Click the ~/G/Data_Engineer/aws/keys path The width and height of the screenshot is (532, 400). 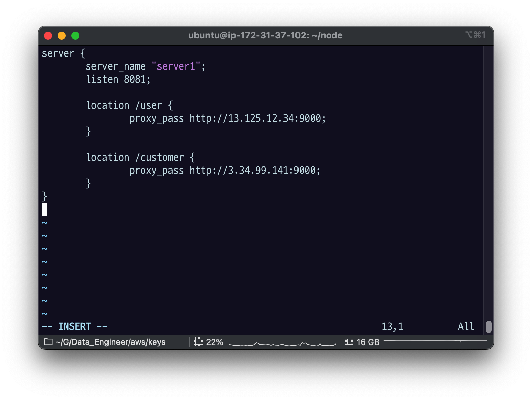110,342
